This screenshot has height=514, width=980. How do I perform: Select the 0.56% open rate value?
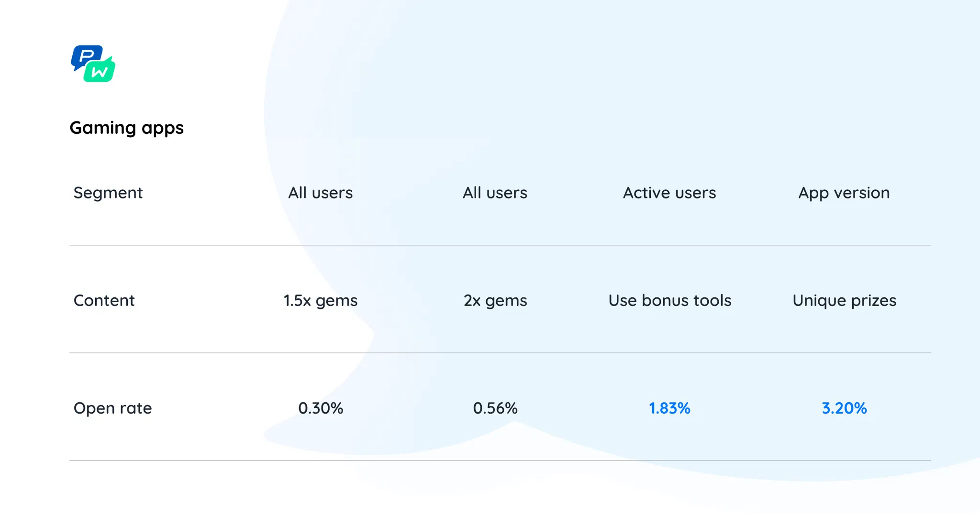495,408
